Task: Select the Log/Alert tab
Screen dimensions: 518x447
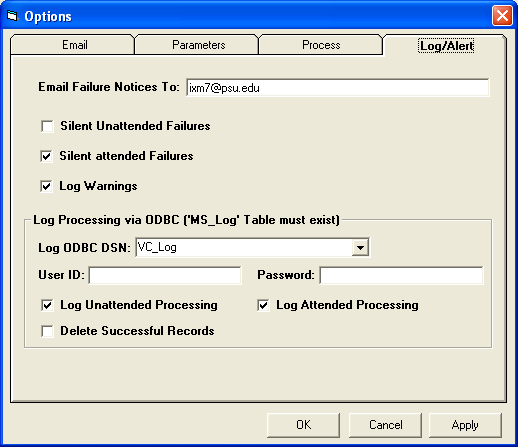Action: point(445,45)
